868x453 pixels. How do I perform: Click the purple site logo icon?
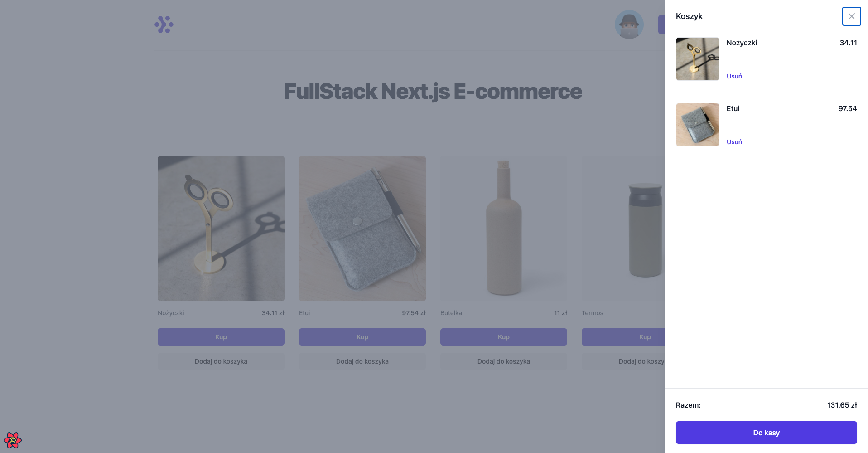164,24
